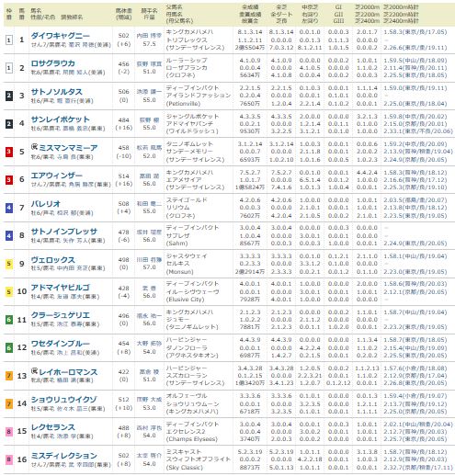Open ショウリュウイクゾ profile

pos(64,399)
